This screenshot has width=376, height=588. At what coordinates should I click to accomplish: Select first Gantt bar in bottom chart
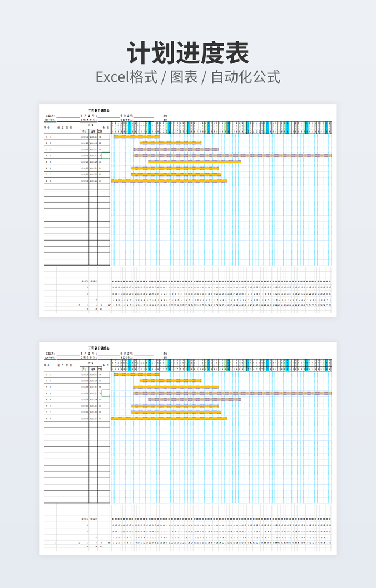(136, 374)
